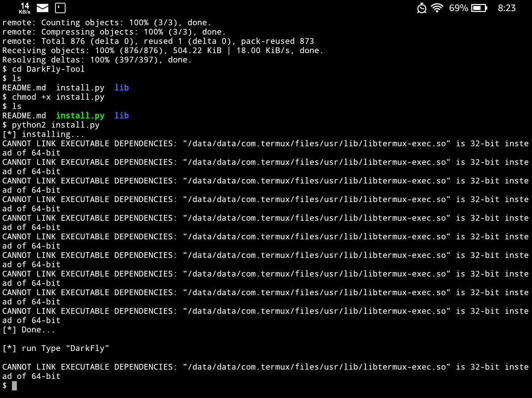Click the blue lib directory in second listing
This screenshot has height=398, width=532.
(x=121, y=116)
